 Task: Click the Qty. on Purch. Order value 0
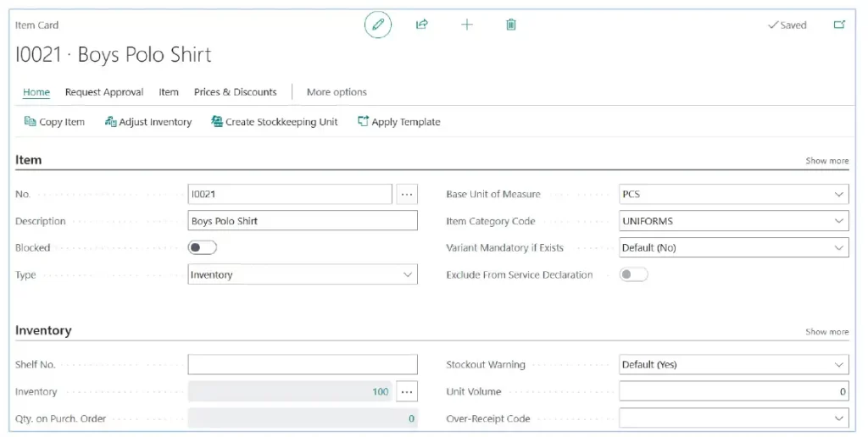[411, 418]
